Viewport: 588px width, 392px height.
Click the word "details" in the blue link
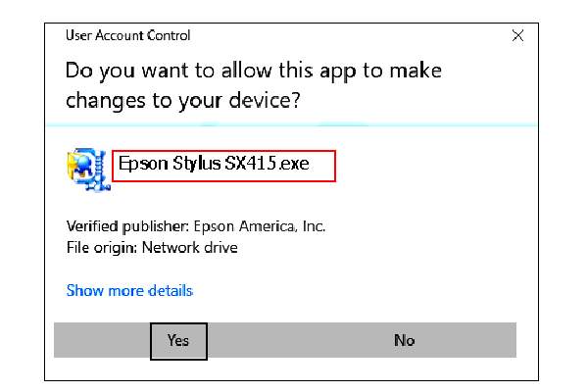click(171, 291)
